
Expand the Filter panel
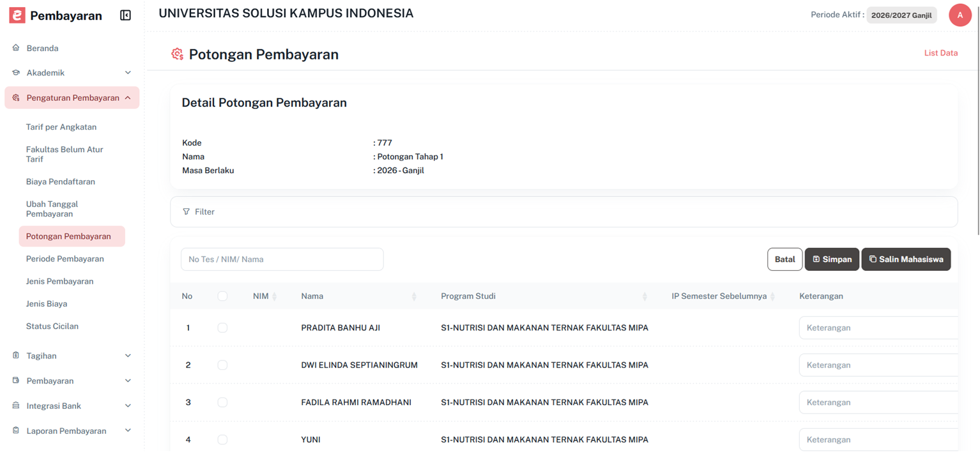tap(563, 212)
